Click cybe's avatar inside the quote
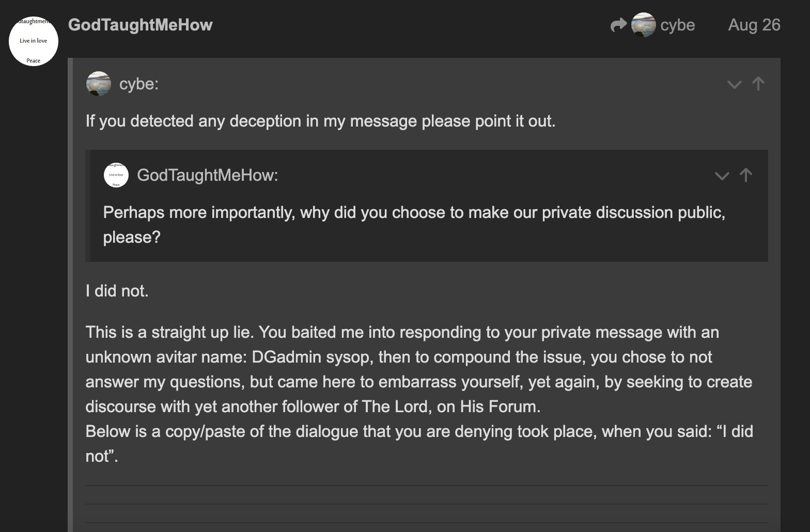This screenshot has width=810, height=532. click(x=99, y=84)
